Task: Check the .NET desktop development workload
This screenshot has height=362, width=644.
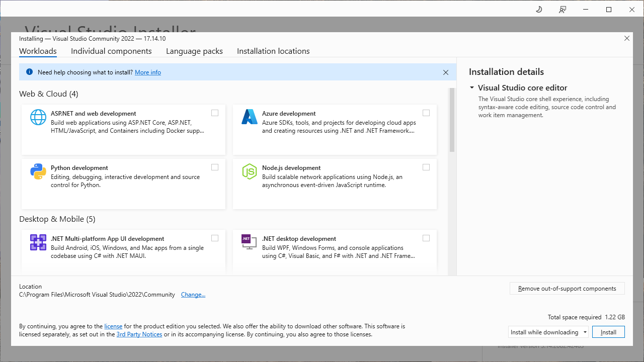Action: pos(426,238)
